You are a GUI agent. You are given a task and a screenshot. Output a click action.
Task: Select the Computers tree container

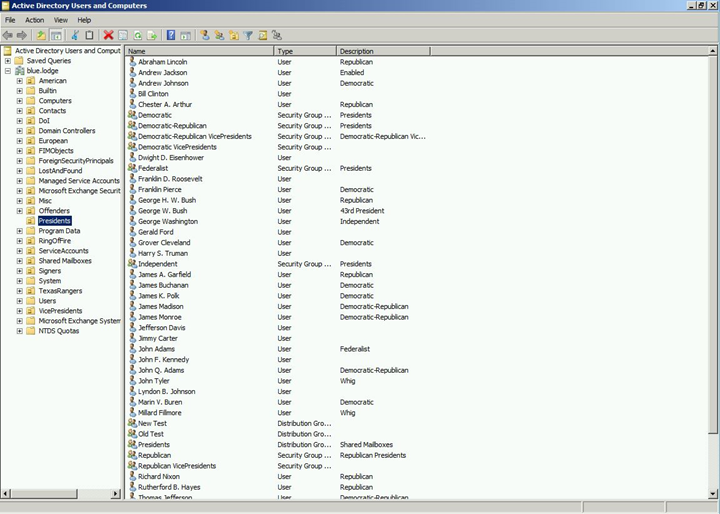(55, 101)
